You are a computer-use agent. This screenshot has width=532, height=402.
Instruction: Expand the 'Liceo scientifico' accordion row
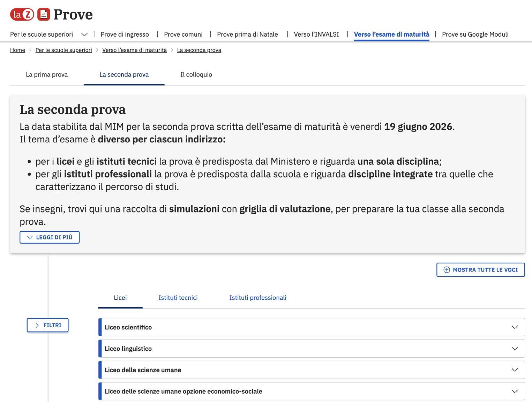[x=312, y=327]
